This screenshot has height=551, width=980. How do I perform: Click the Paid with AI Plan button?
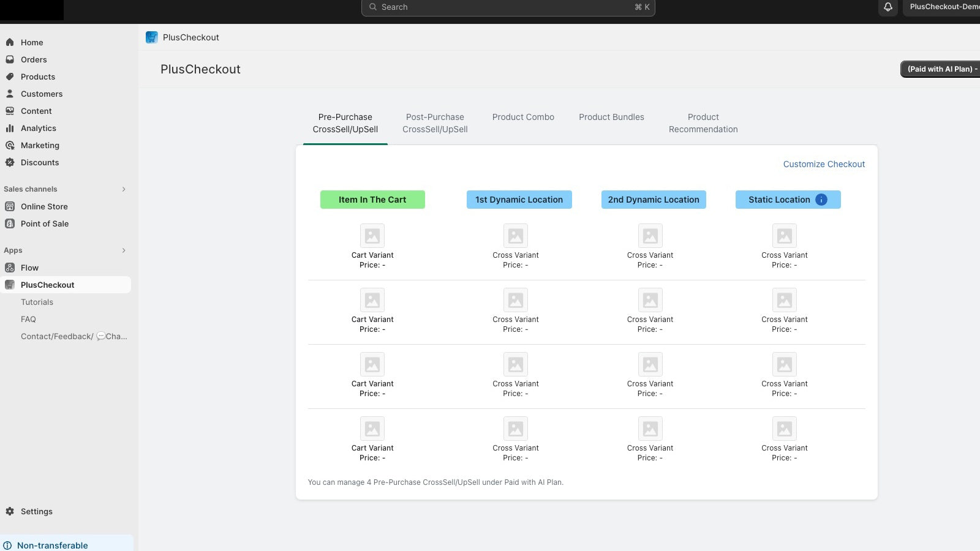pos(940,69)
